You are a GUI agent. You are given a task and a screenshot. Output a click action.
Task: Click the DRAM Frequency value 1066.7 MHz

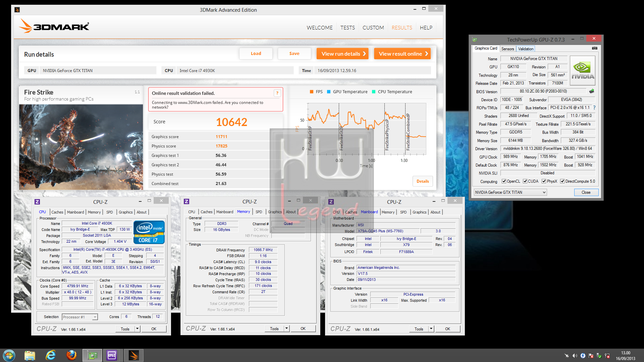[x=263, y=250]
